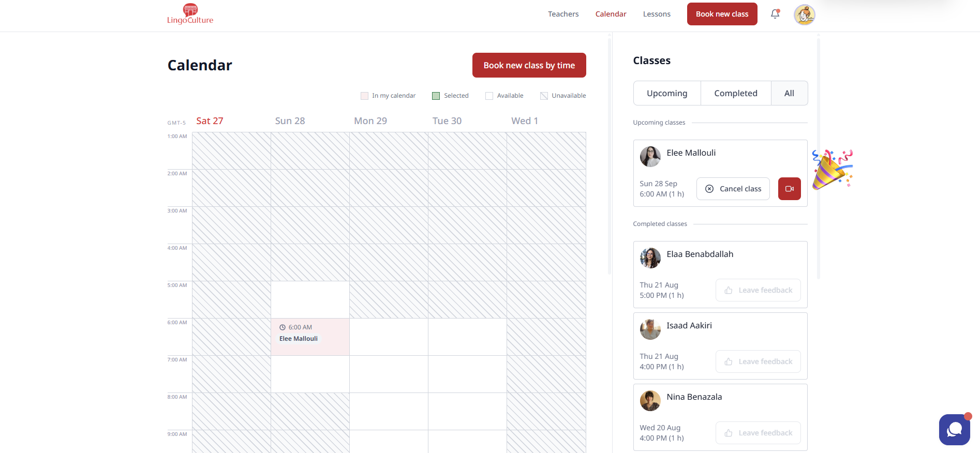Start the video call for Elee Mallouli class
The height and width of the screenshot is (453, 980).
coord(790,189)
